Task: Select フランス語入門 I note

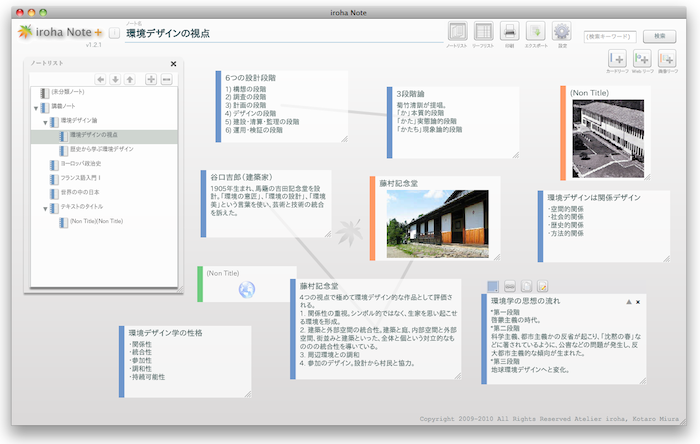Action: tap(104, 178)
